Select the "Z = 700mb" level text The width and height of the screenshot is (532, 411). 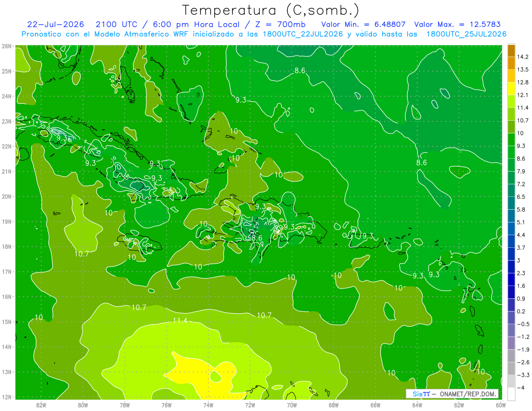[280, 24]
